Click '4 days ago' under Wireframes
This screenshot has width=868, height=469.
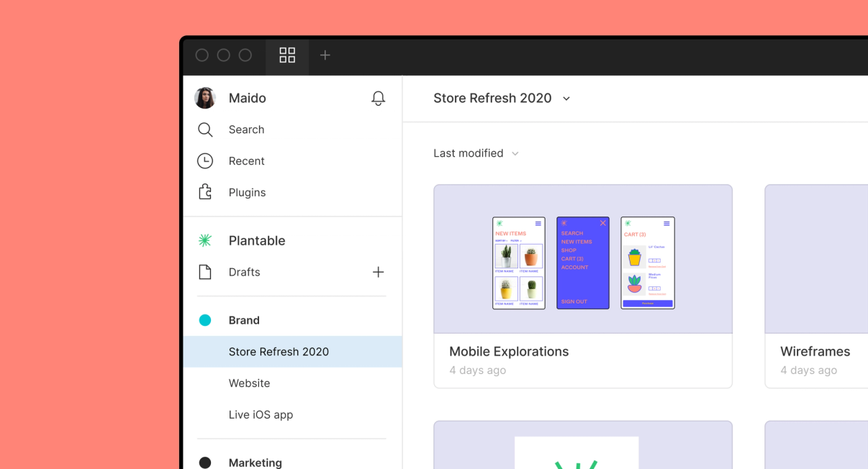(809, 370)
